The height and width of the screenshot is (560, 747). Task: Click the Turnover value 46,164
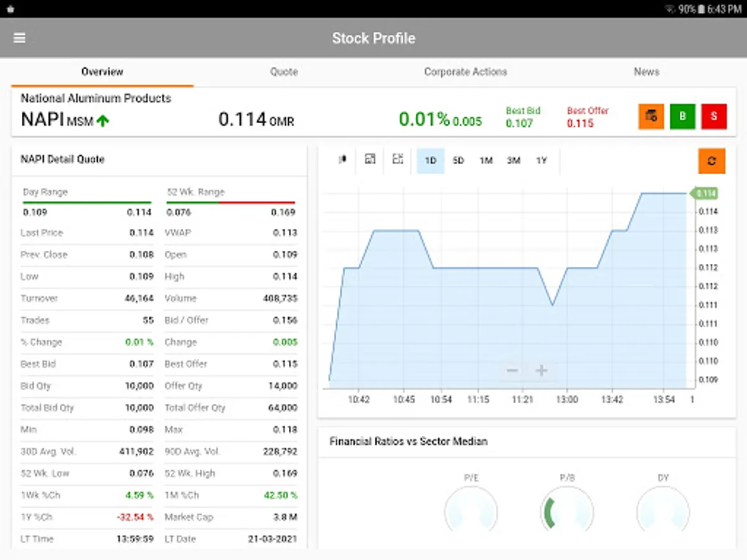click(x=139, y=299)
